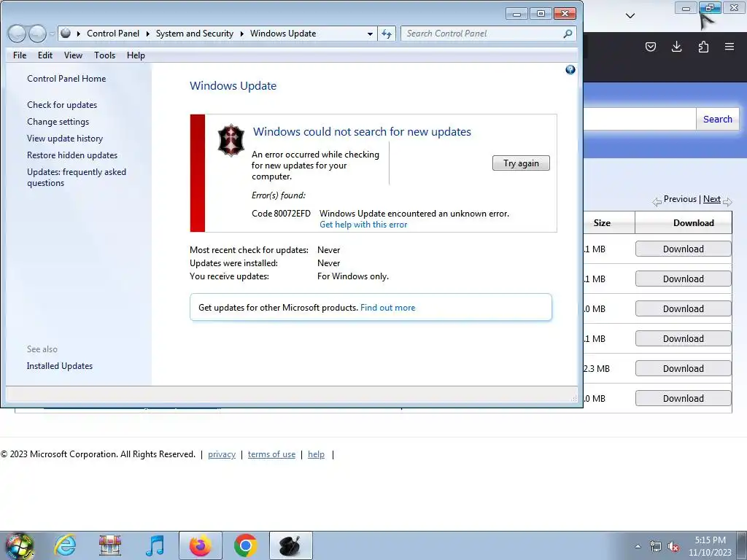The height and width of the screenshot is (560, 747).
Task: Click Restore hidden updates
Action: tap(72, 155)
